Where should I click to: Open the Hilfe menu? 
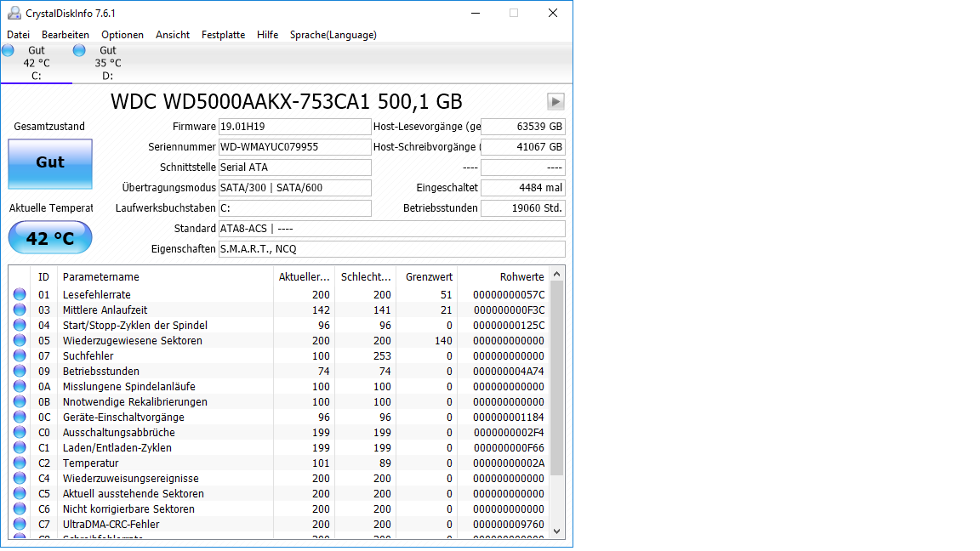267,35
